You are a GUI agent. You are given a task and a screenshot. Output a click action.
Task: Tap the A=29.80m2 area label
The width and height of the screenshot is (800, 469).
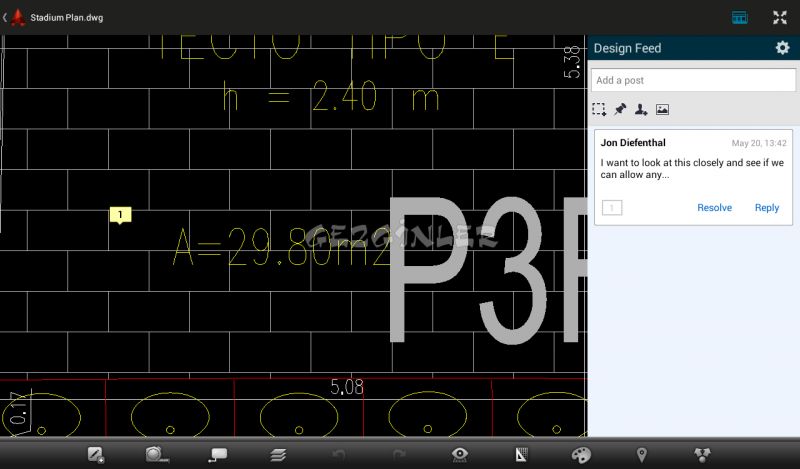(x=282, y=248)
